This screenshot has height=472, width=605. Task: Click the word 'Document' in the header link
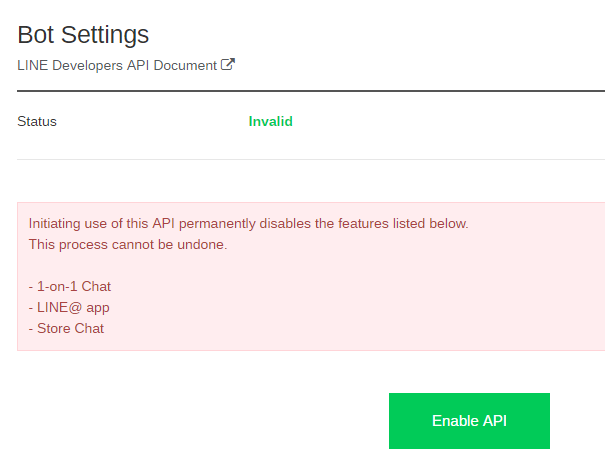pyautogui.click(x=184, y=65)
